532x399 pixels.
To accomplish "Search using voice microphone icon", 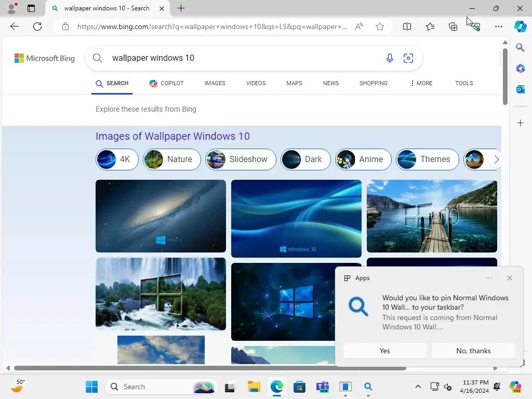I will 390,58.
